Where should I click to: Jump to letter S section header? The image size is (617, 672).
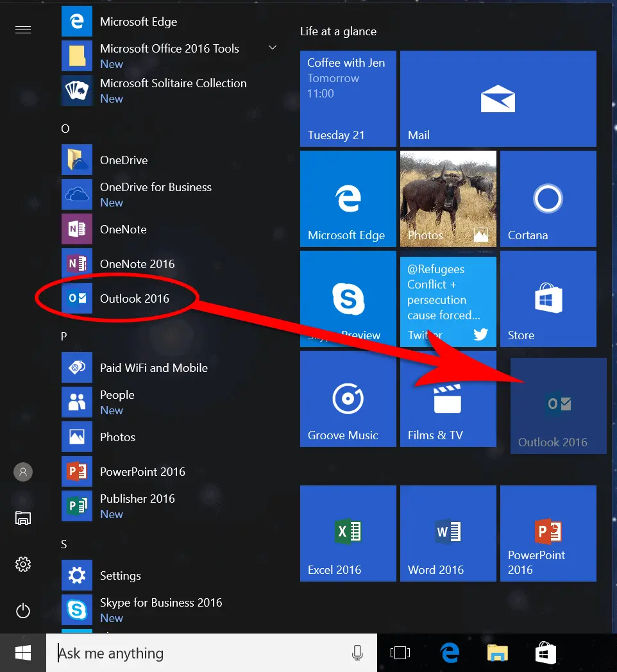64,544
